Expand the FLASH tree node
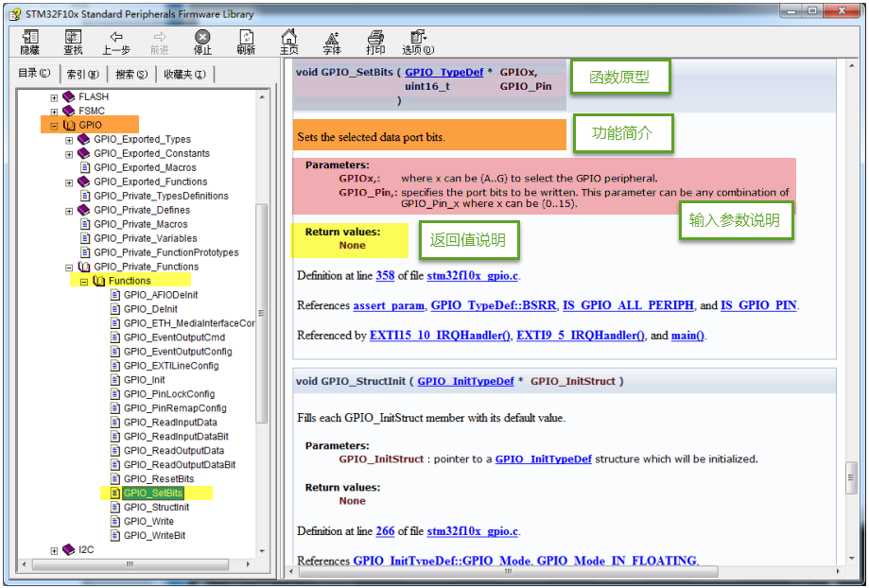 (54, 97)
